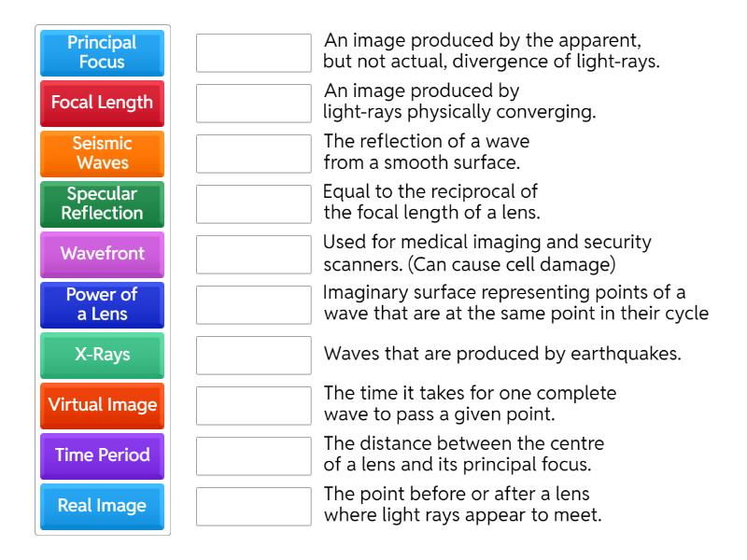Choose the box next to reciprocal of focal length
Viewport: 747px width, 560px height.
tap(253, 204)
